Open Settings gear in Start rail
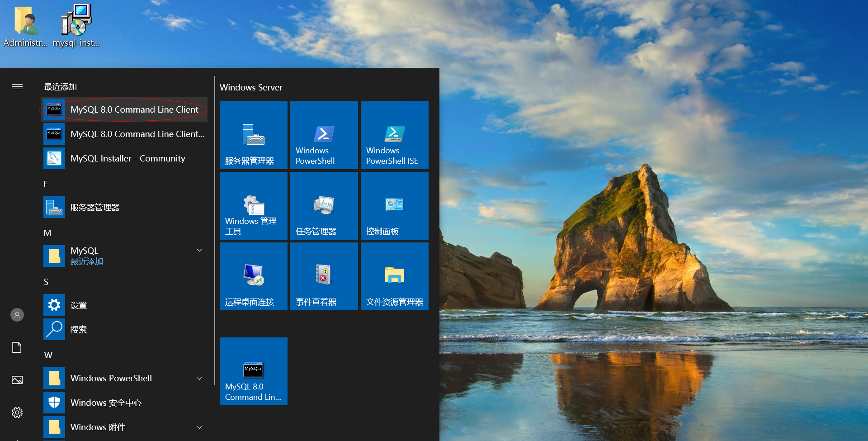The image size is (868, 441). 17,413
